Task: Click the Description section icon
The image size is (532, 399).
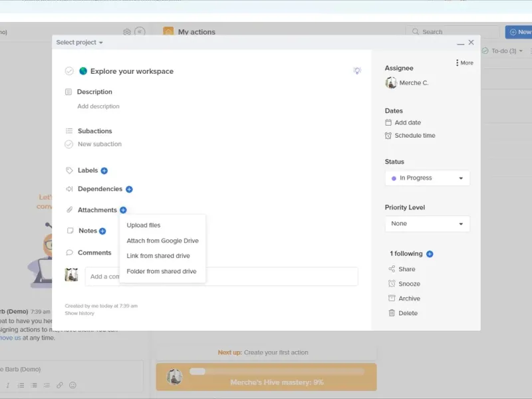Action: [68, 92]
